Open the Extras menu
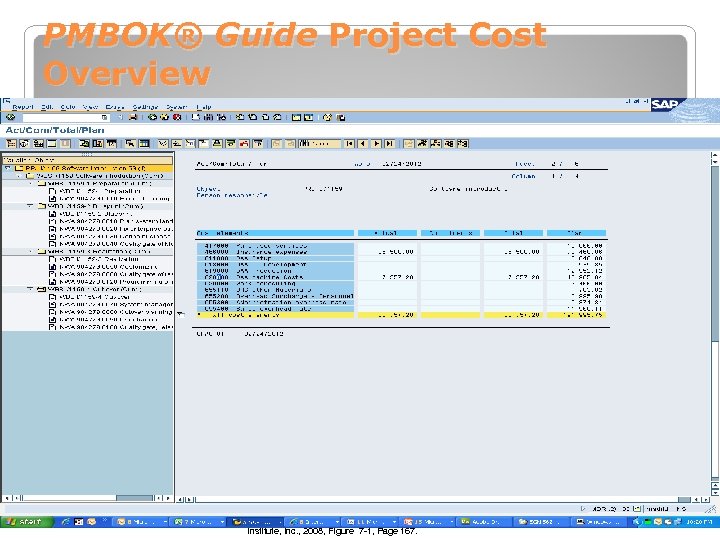The image size is (720, 540). 115,107
